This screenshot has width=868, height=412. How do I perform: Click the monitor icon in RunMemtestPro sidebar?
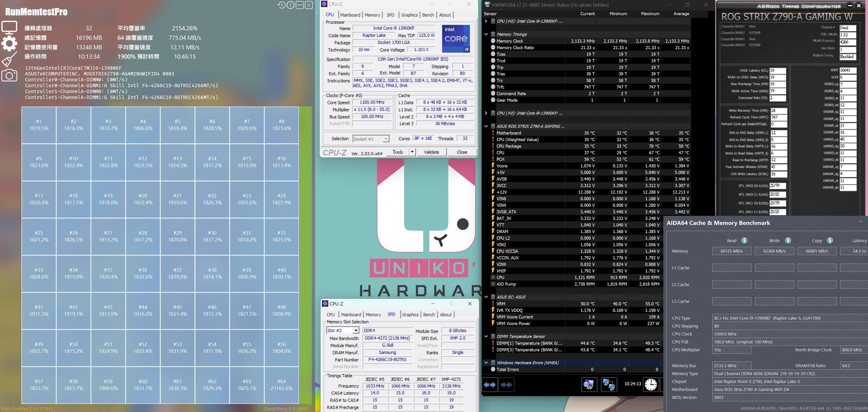tap(9, 27)
